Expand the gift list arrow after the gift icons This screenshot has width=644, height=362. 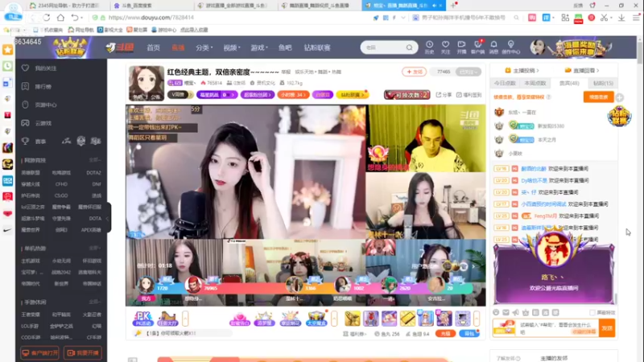pos(477,319)
